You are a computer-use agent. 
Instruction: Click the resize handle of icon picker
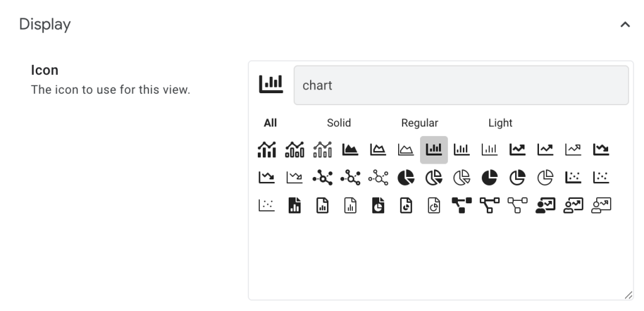[x=628, y=295]
